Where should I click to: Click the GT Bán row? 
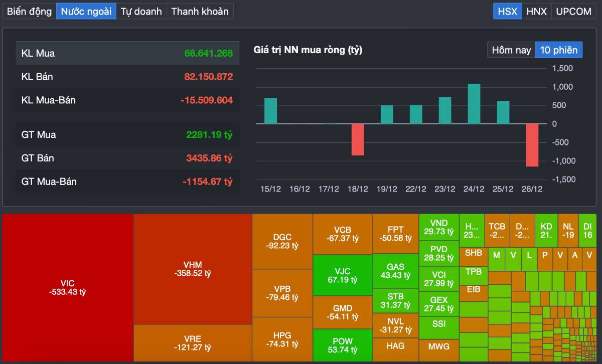point(127,158)
